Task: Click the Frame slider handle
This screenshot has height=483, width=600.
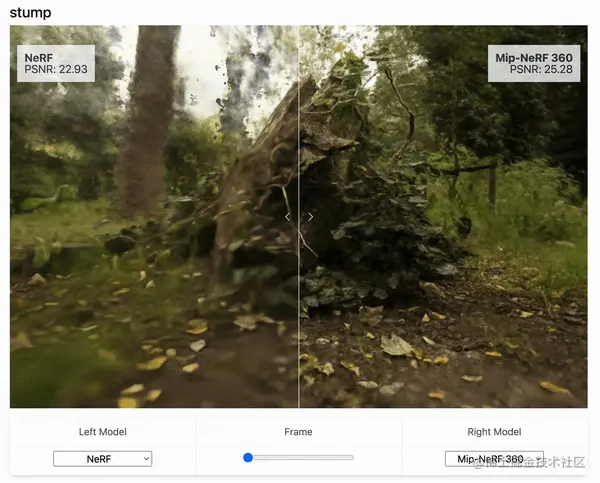Action: pyautogui.click(x=248, y=457)
